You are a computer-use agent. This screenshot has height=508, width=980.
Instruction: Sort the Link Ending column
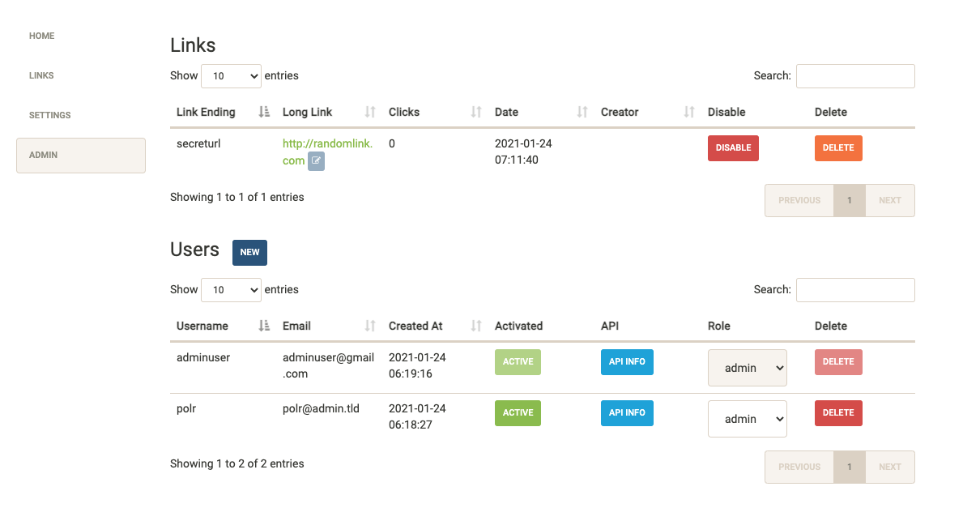tap(262, 111)
